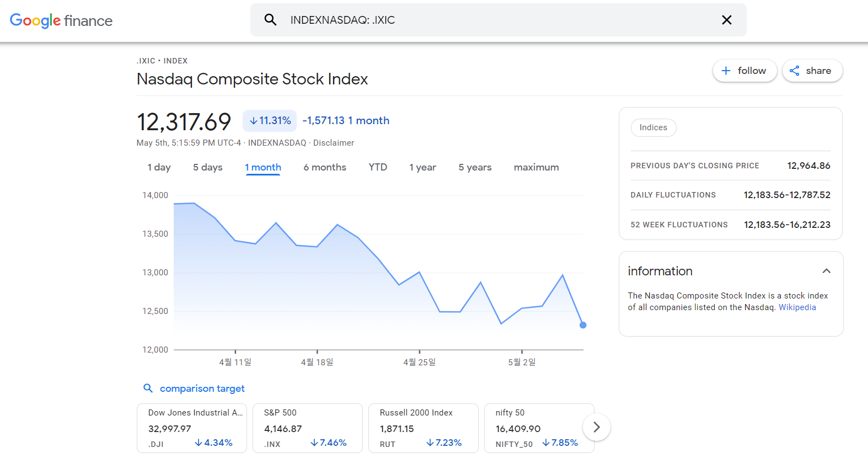The height and width of the screenshot is (458, 868).
Task: Click the May 5th timestamp text
Action: click(x=189, y=143)
